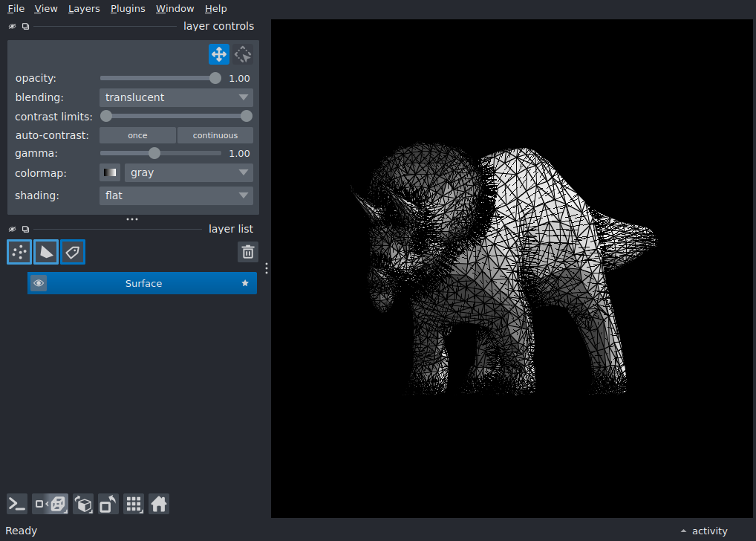Click the vertical splitter dots beside layer list

[267, 268]
